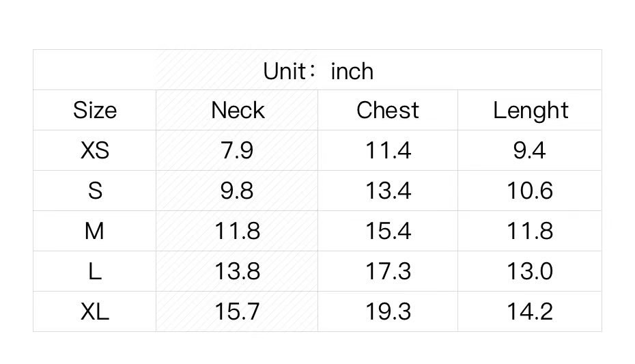This screenshot has height=364, width=635.
Task: Select the M size row label
Action: tap(95, 231)
